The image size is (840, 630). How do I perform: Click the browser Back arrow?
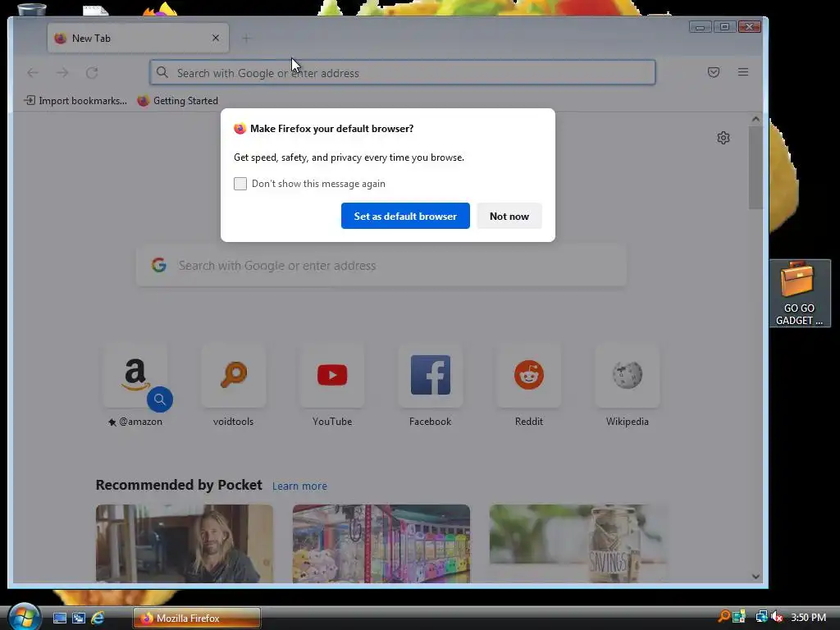coord(33,73)
